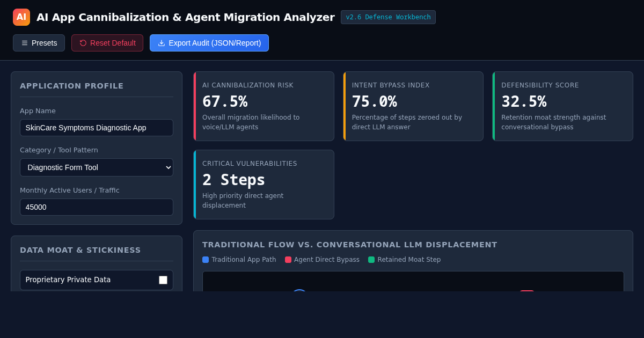Click the 75.0% bypass value
The width and height of the screenshot is (644, 338).
point(375,101)
